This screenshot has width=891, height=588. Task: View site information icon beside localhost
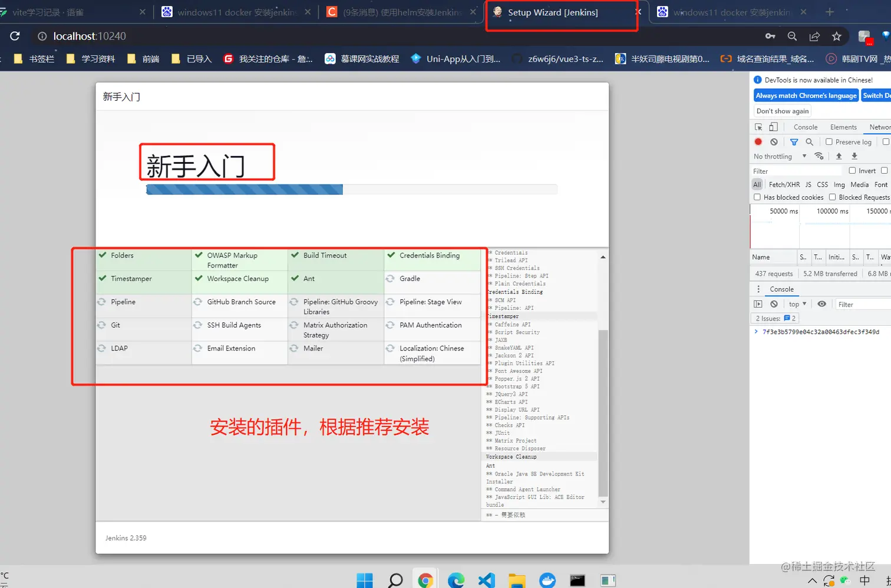(x=42, y=36)
